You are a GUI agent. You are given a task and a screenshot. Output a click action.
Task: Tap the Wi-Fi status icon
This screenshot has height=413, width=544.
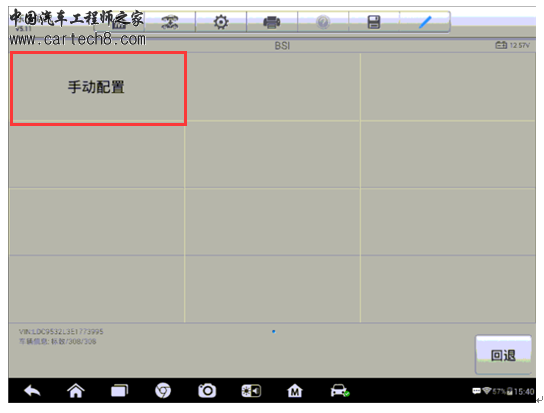click(486, 391)
